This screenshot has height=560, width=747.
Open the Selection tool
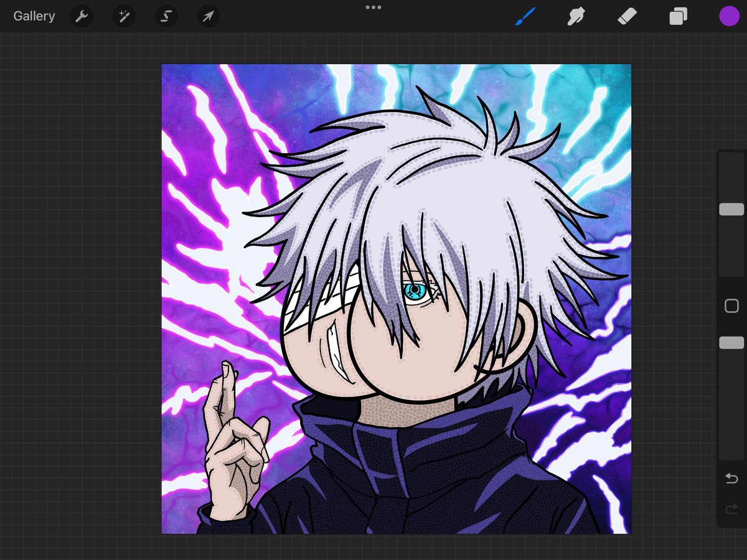[166, 16]
